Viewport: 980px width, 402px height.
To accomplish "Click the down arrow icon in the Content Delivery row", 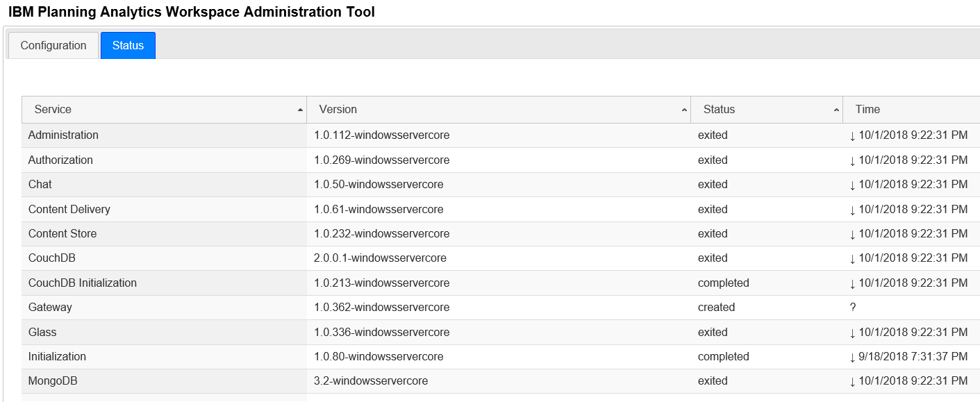I will pos(852,210).
